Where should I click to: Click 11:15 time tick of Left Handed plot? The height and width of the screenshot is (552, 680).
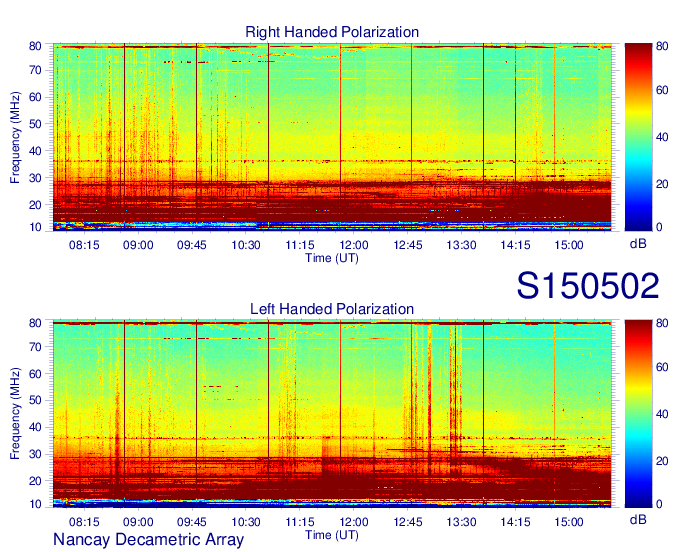(300, 522)
